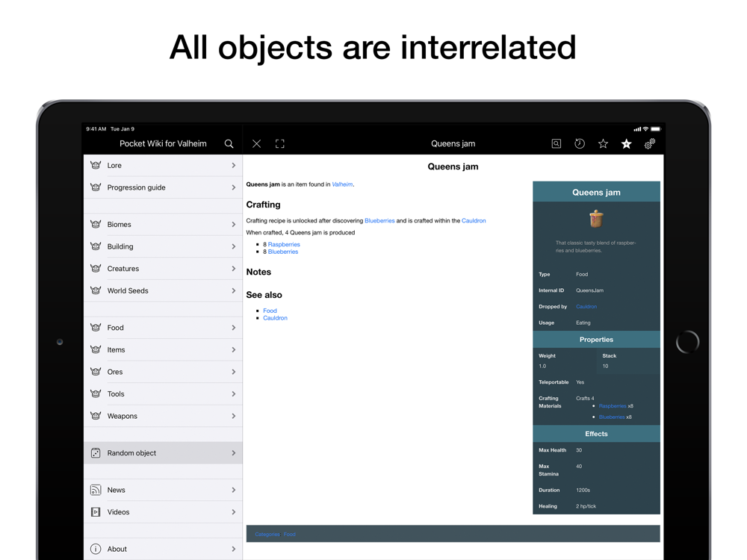This screenshot has height=560, width=747.
Task: Click the 'Crafting' section heading
Action: coord(263,205)
